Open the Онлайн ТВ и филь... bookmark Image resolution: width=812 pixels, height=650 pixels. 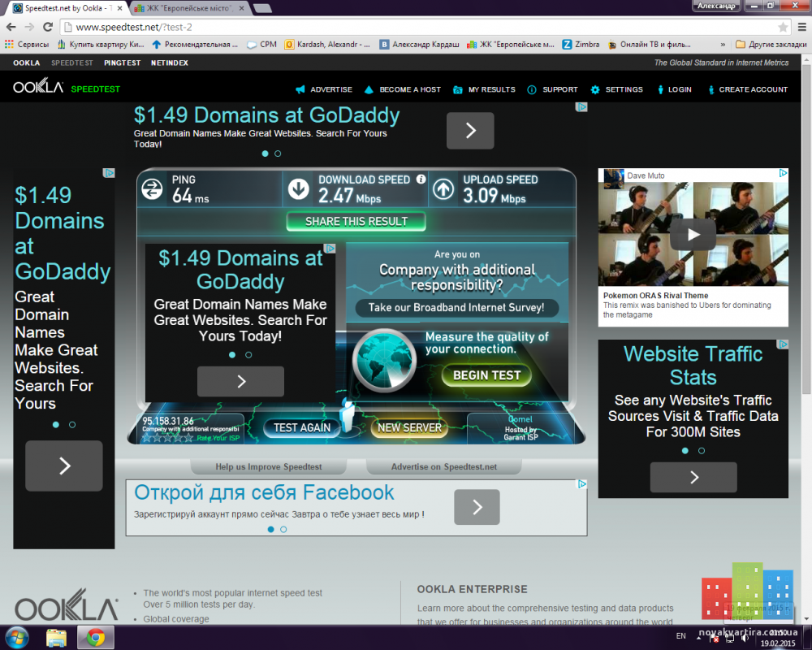point(649,45)
